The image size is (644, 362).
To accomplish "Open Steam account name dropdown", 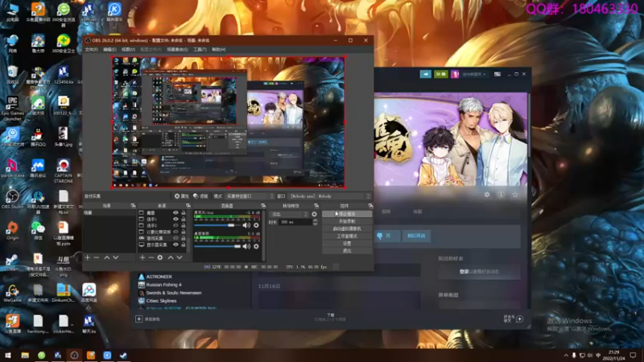I will click(473, 74).
